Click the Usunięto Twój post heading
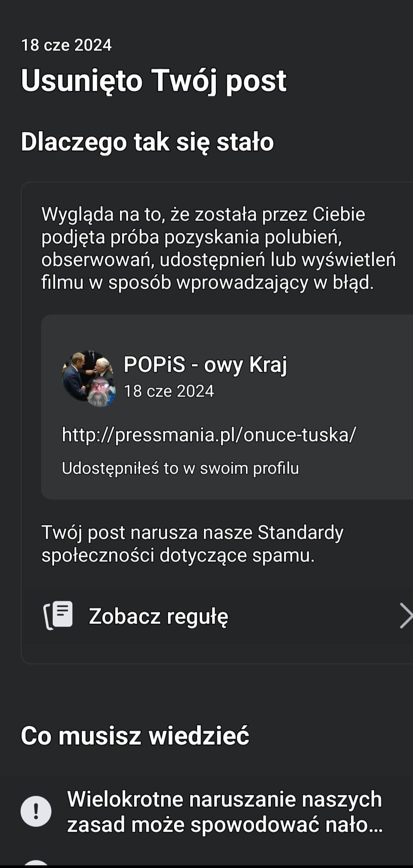413x868 pixels. pos(153,81)
